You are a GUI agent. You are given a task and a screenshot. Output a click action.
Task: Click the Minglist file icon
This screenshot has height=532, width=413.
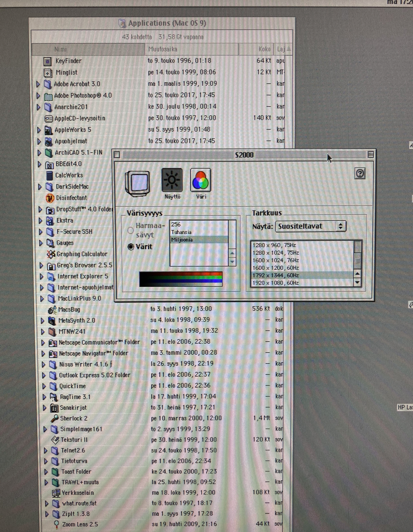(x=48, y=73)
